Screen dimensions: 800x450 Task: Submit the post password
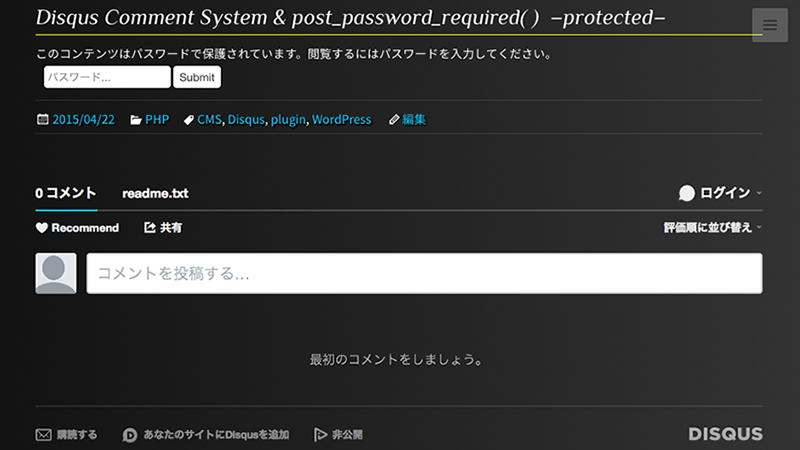pyautogui.click(x=197, y=77)
